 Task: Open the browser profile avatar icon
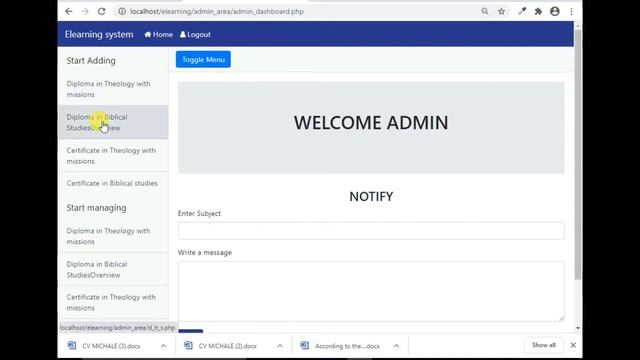[555, 11]
